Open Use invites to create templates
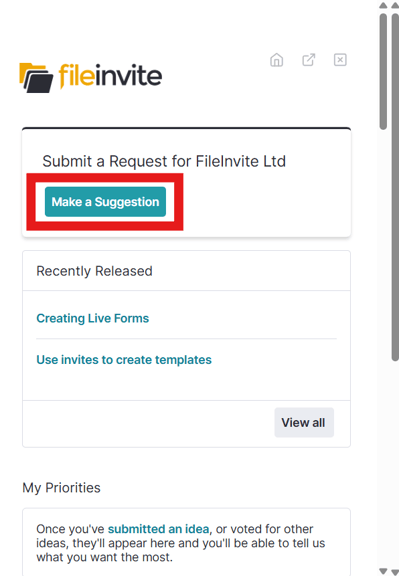 (124, 360)
